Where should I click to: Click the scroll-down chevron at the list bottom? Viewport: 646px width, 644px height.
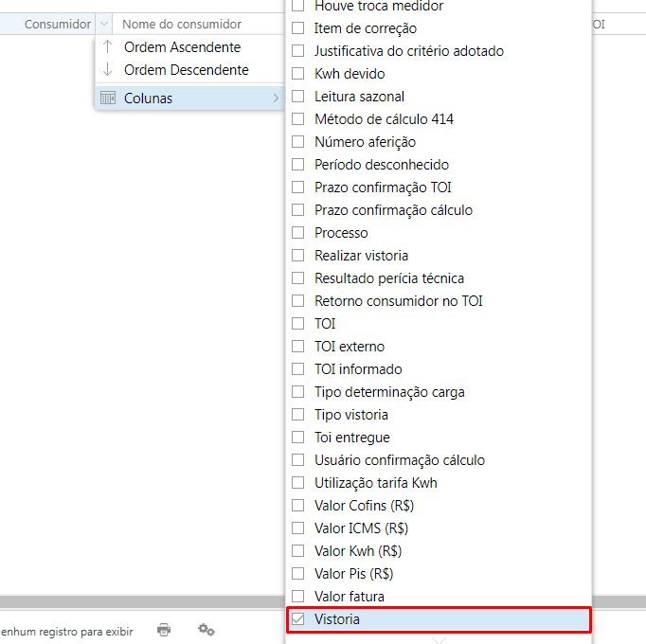click(x=439, y=640)
